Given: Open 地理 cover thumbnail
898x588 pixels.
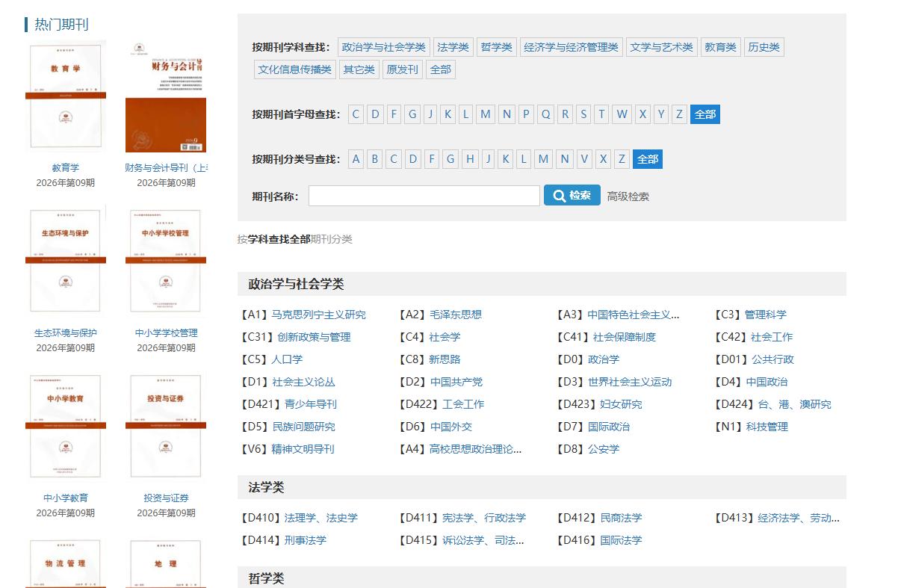Looking at the screenshot, I should tap(166, 562).
